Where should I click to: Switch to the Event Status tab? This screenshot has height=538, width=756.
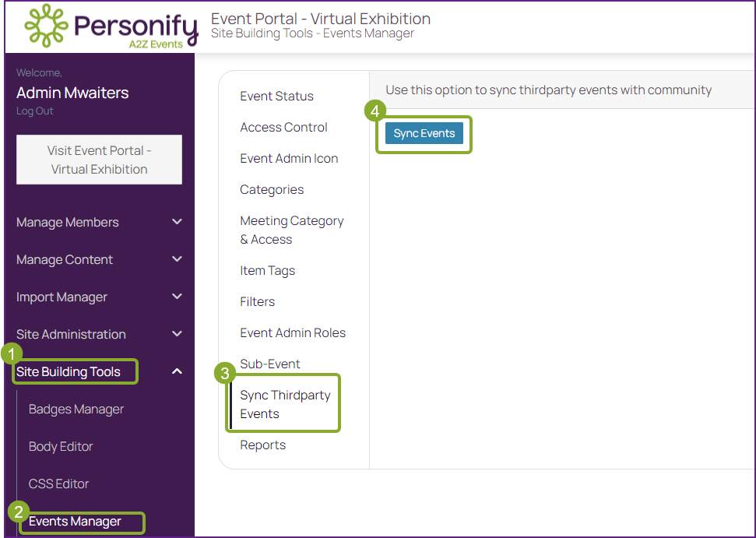[x=276, y=96]
